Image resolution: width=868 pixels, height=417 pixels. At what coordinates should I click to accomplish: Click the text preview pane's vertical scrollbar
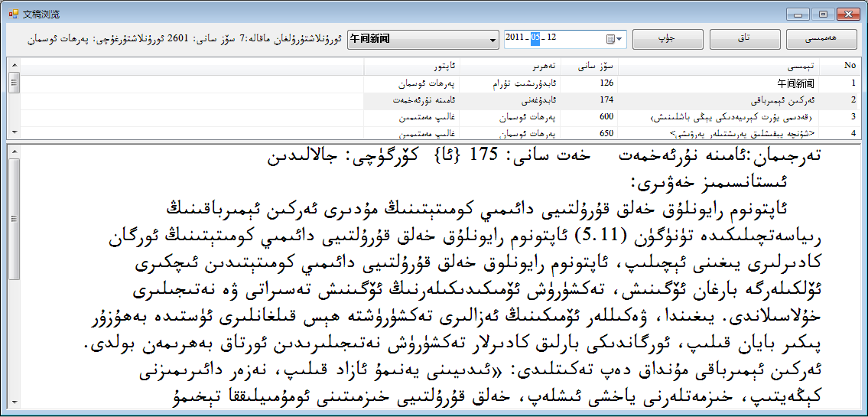click(13, 275)
